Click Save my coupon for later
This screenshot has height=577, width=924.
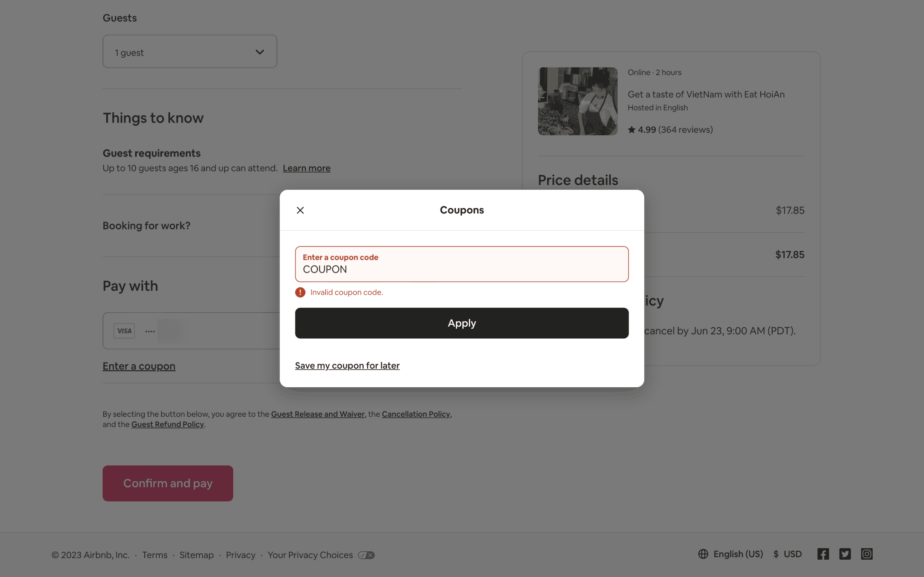(x=347, y=365)
